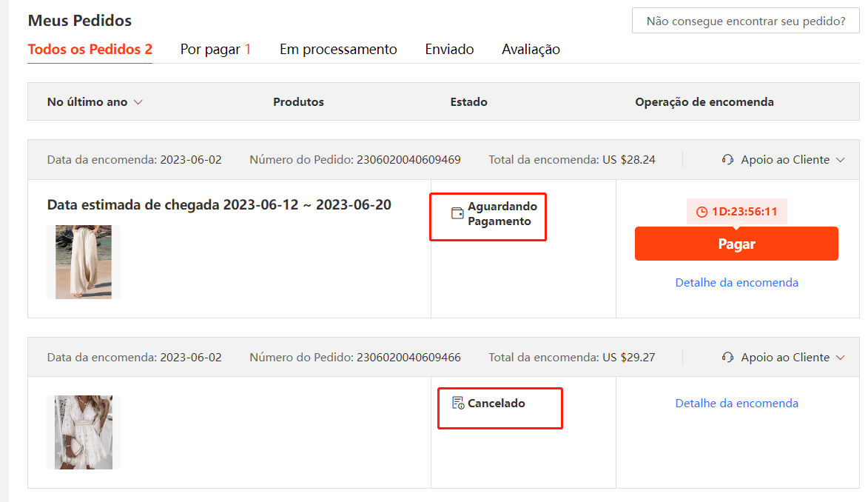Screen dimensions: 868x502
Task: Click the headset icon on the cancelled order
Action: (727, 358)
